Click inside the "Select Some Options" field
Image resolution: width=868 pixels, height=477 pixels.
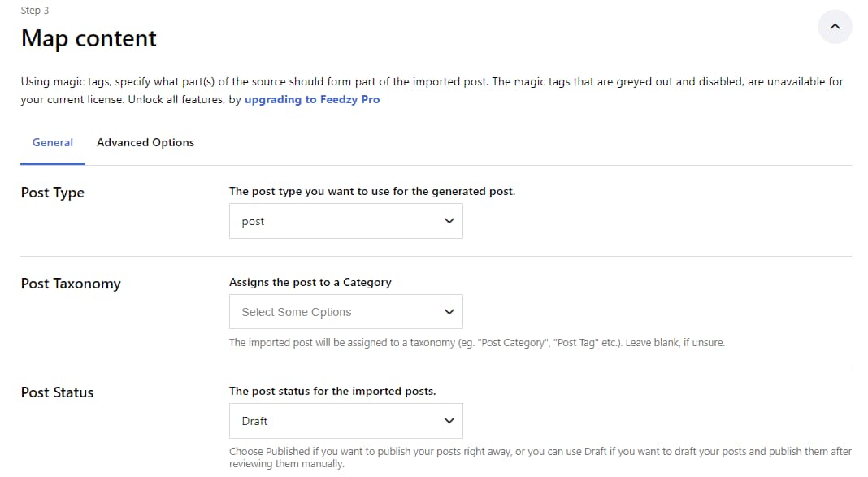click(x=296, y=311)
